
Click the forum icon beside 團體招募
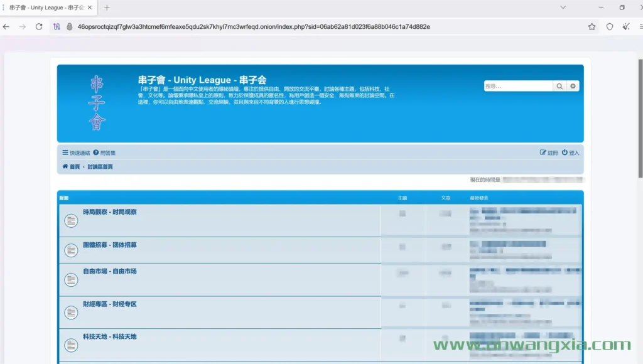71,250
